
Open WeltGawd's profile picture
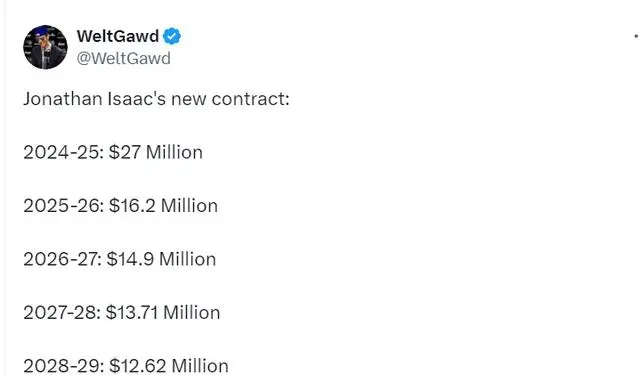[x=45, y=47]
